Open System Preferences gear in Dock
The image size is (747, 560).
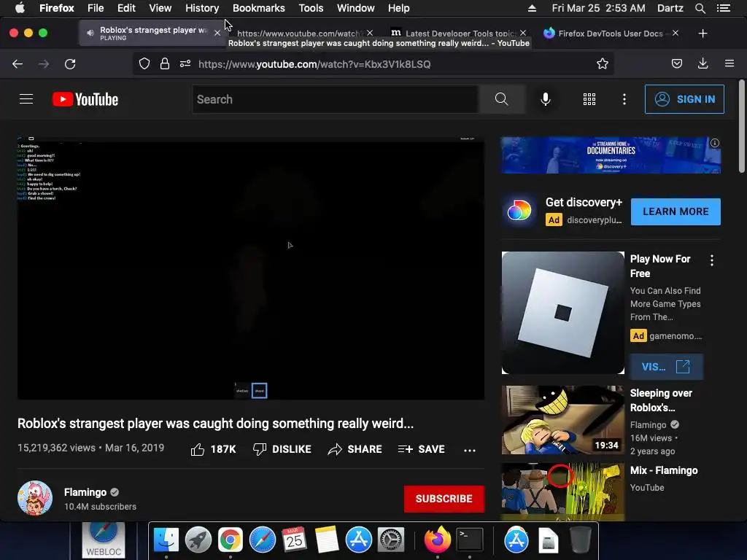point(391,540)
